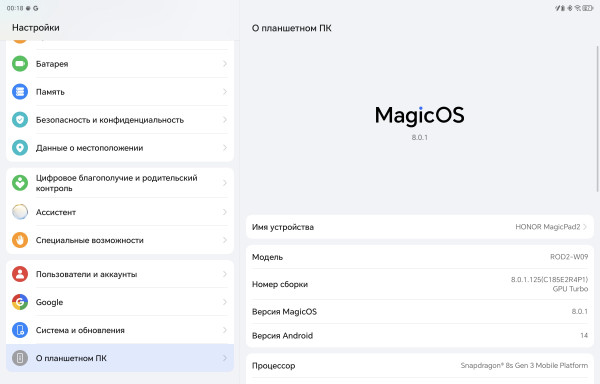Tap the Процессор row label

[273, 366]
